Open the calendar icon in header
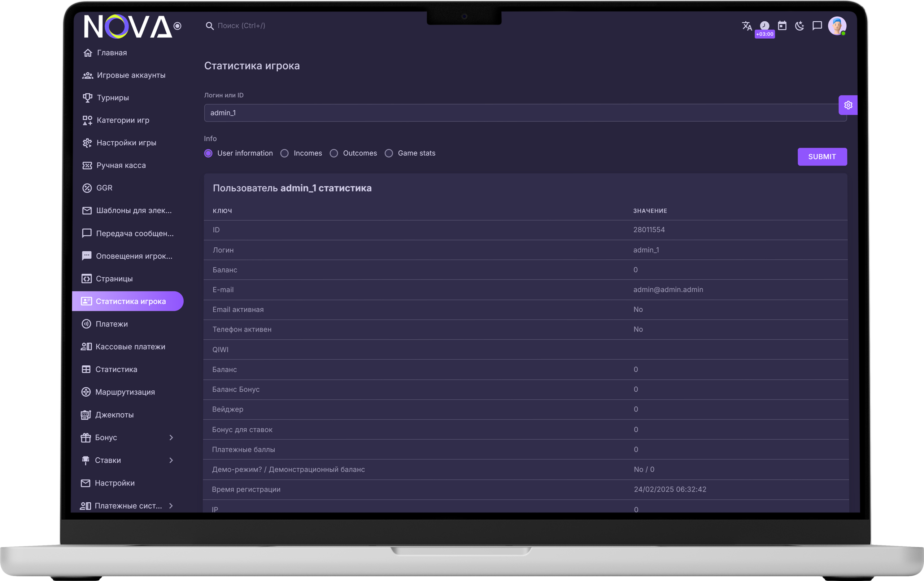The height and width of the screenshot is (581, 924). tap(782, 26)
